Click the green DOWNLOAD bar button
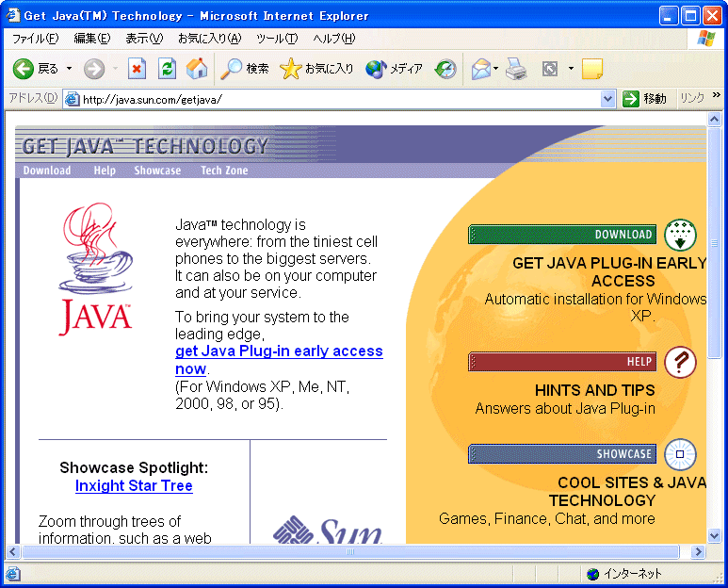 pos(562,235)
